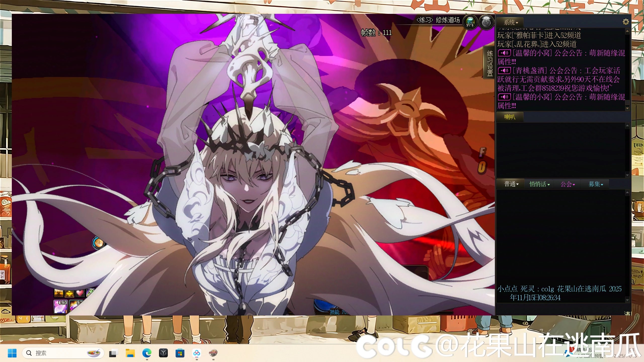Click the grey round timer icon

point(486,22)
